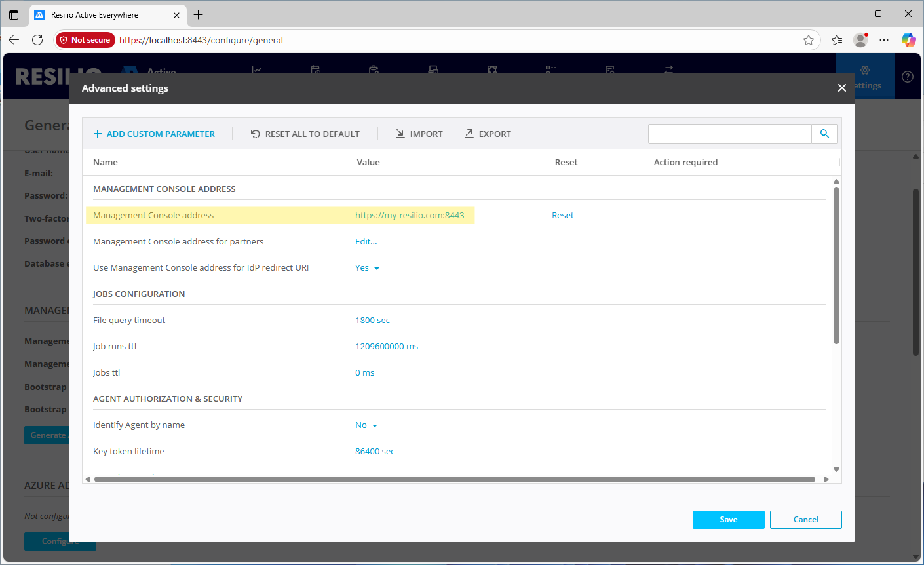
Task: Click the search magnifier icon
Action: click(x=824, y=134)
